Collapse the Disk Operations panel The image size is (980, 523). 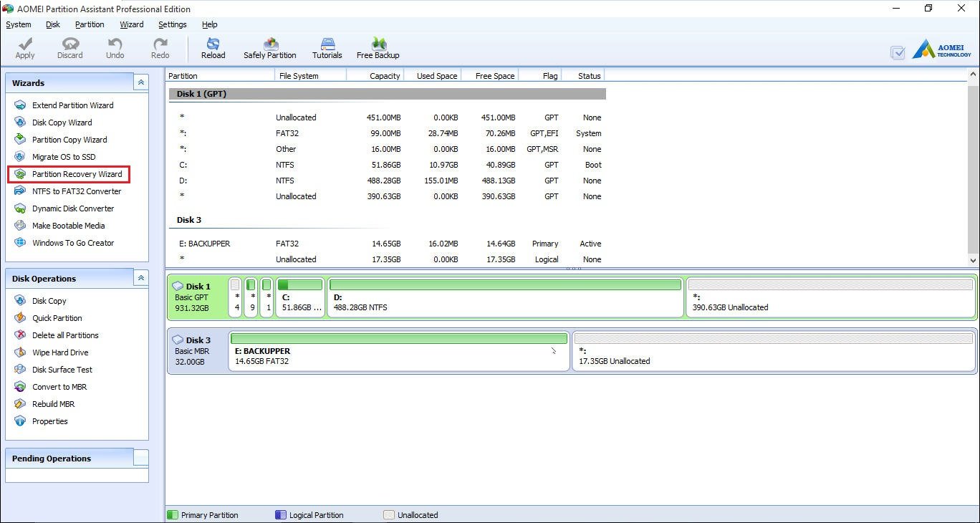141,278
